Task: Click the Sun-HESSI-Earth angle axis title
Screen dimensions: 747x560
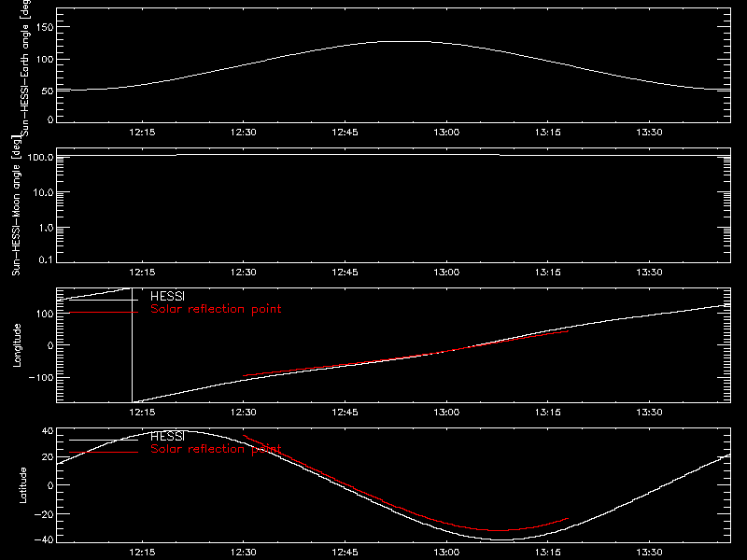Action: (x=25, y=66)
